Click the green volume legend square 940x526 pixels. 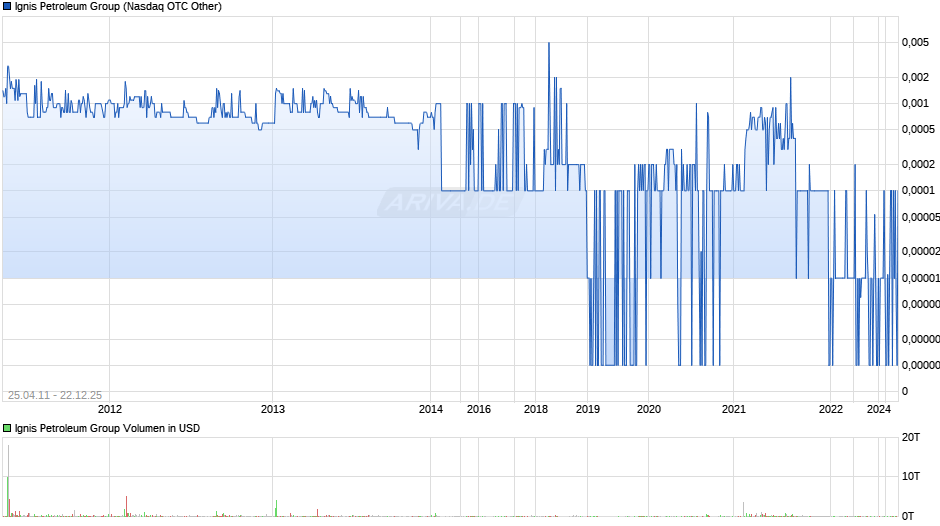click(x=7, y=428)
